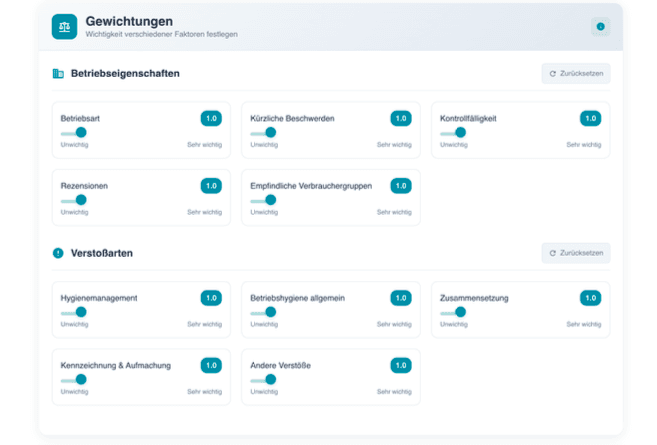Click the Kennzeichnung & Aufmachung slider handle
The height and width of the screenshot is (445, 657).
coord(81,380)
